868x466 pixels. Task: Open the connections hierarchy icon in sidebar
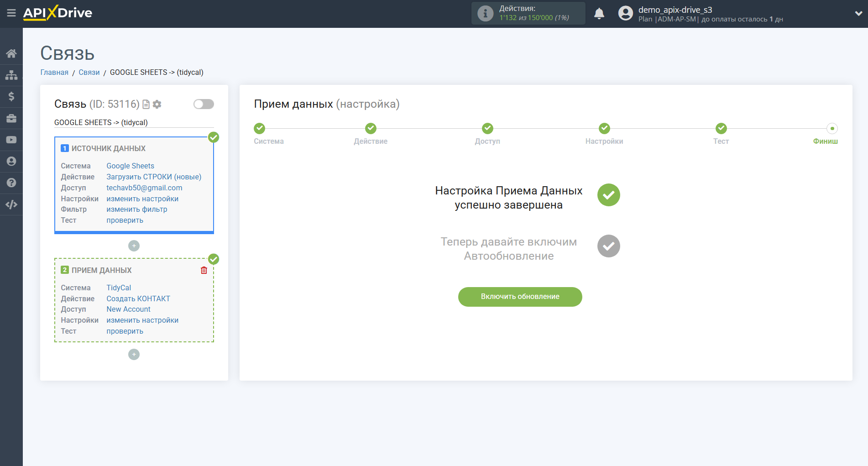pos(11,74)
